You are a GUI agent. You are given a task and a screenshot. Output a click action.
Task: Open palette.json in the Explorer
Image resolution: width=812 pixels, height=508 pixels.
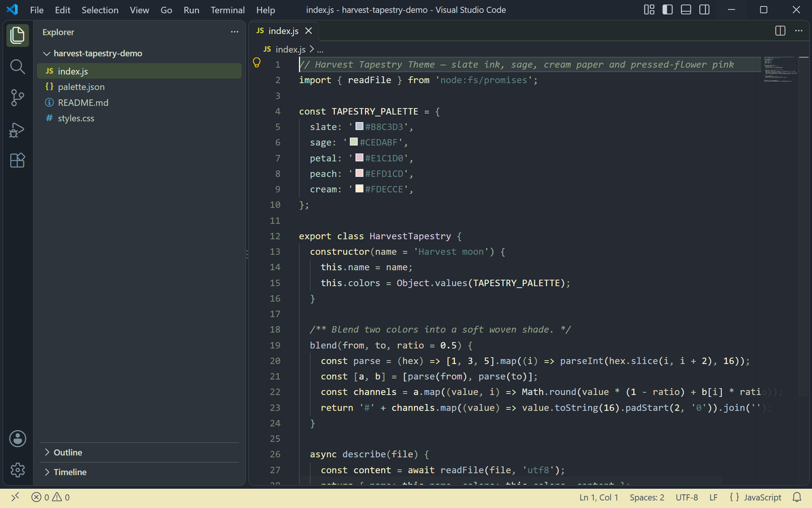pyautogui.click(x=139, y=87)
